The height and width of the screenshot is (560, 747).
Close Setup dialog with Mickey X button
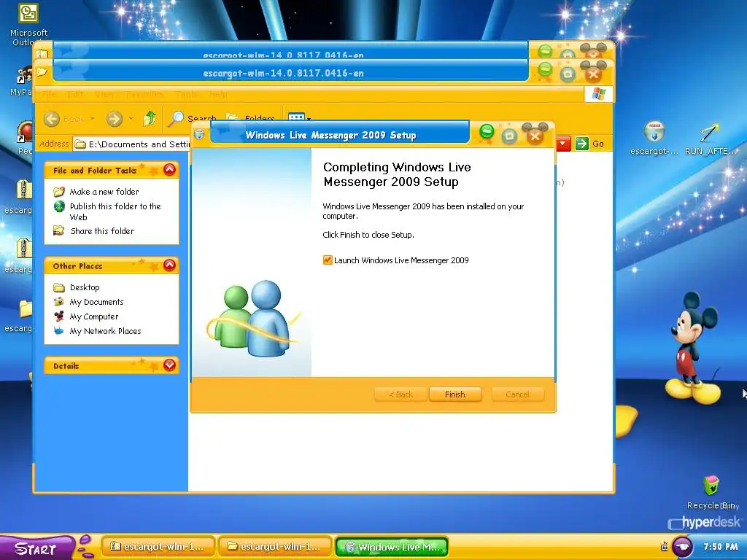click(x=535, y=135)
